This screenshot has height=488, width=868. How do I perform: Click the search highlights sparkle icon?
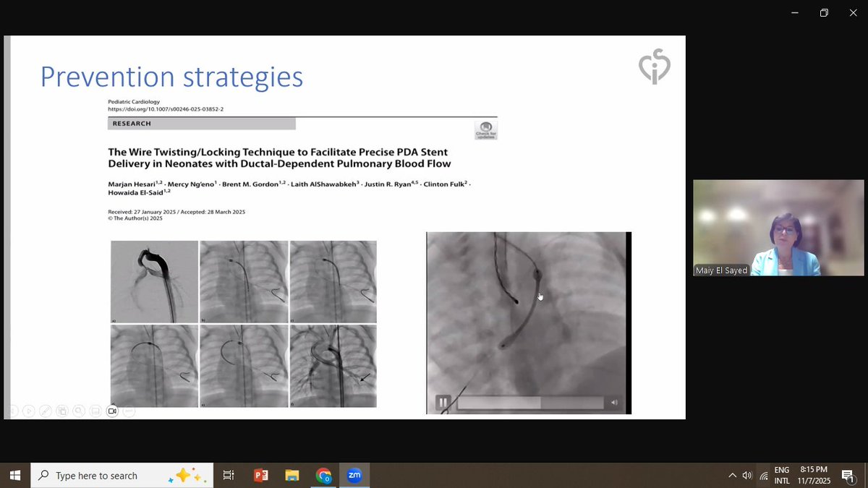pyautogui.click(x=189, y=476)
